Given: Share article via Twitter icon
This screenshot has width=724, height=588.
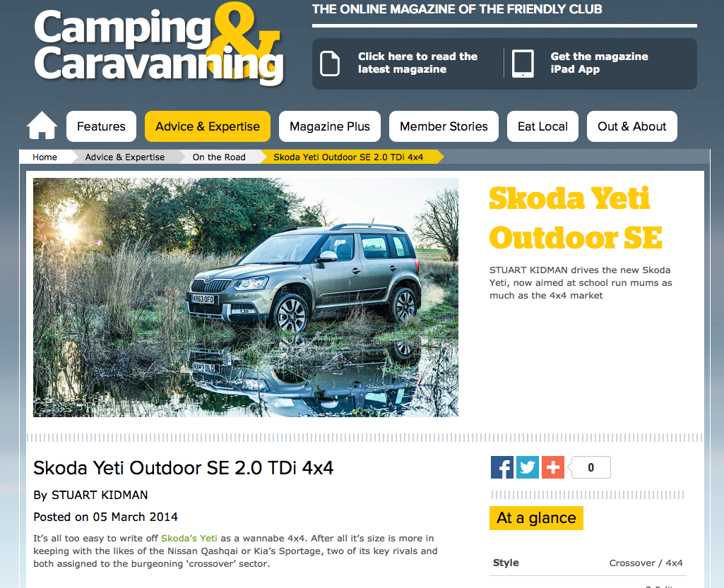Looking at the screenshot, I should pos(528,467).
